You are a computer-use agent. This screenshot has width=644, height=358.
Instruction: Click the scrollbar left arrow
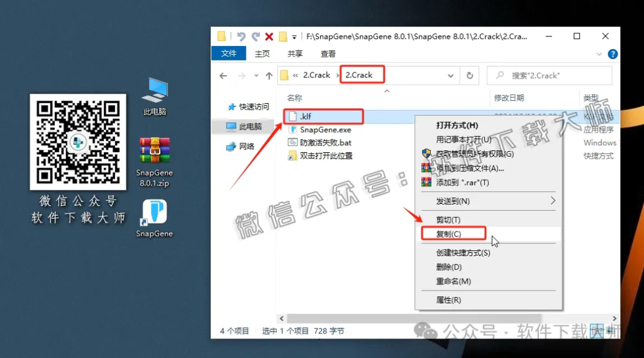282,318
